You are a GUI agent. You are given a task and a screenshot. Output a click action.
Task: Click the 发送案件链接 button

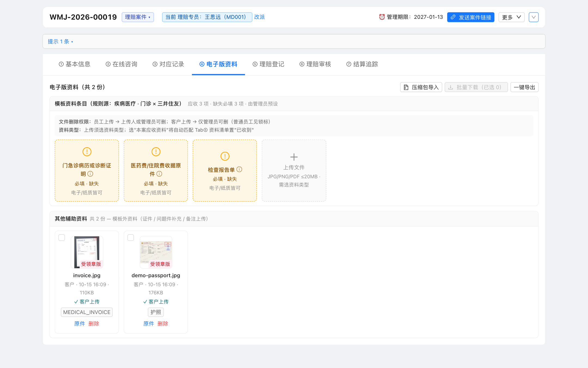471,17
